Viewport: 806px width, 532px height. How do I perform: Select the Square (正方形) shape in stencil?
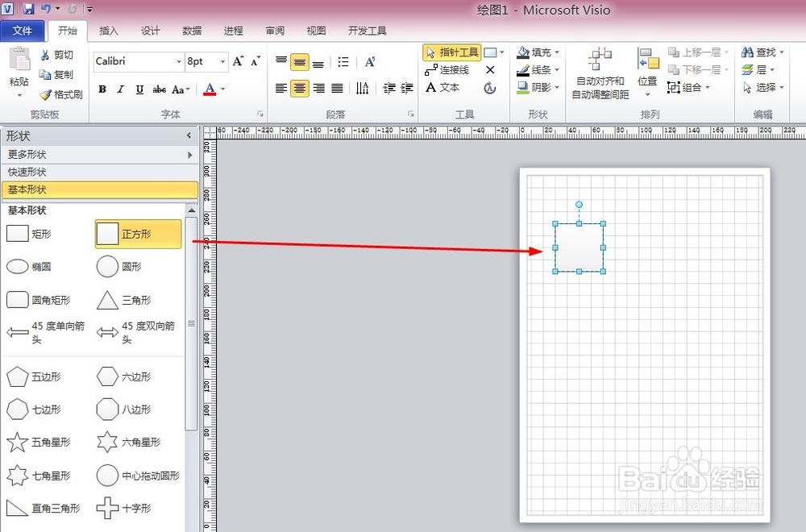pyautogui.click(x=139, y=234)
